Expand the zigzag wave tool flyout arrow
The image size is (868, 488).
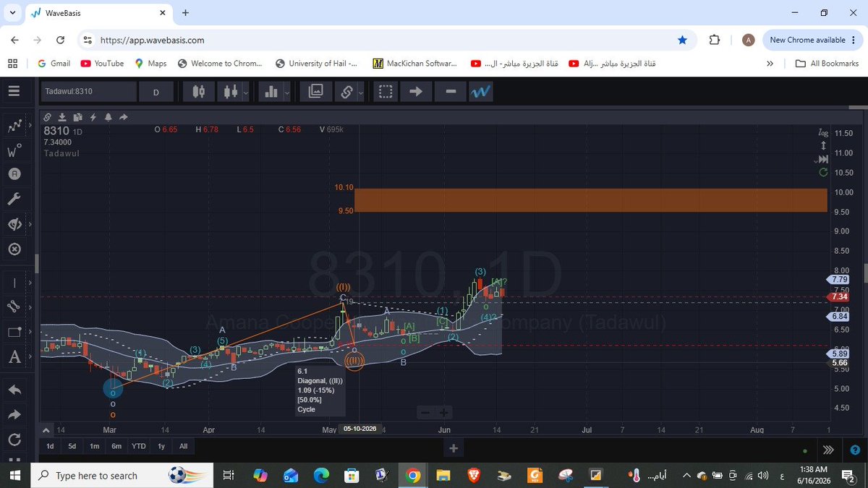[x=30, y=127]
